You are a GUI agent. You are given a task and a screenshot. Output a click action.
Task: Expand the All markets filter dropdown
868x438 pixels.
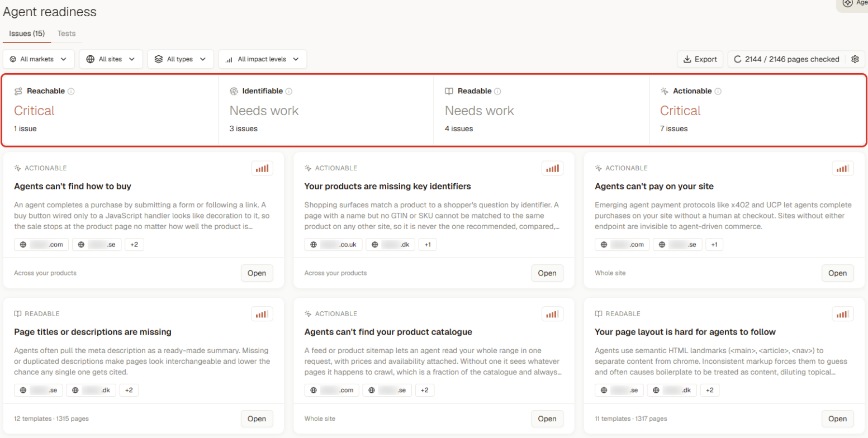pos(39,59)
